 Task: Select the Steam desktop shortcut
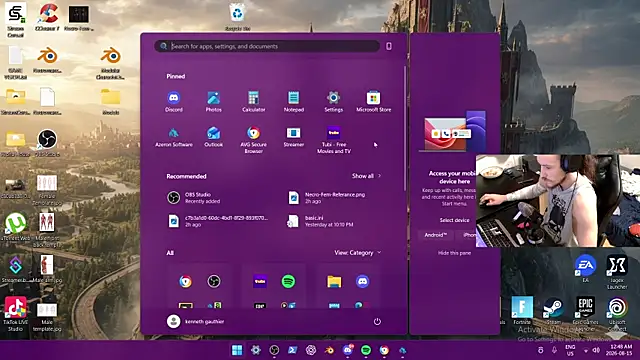[553, 310]
